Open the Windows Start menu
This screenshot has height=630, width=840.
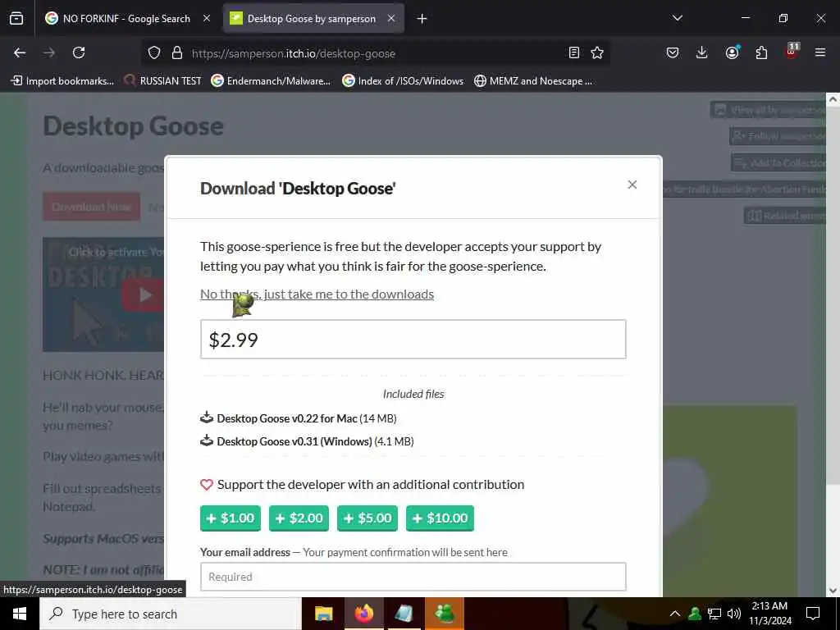pyautogui.click(x=20, y=614)
